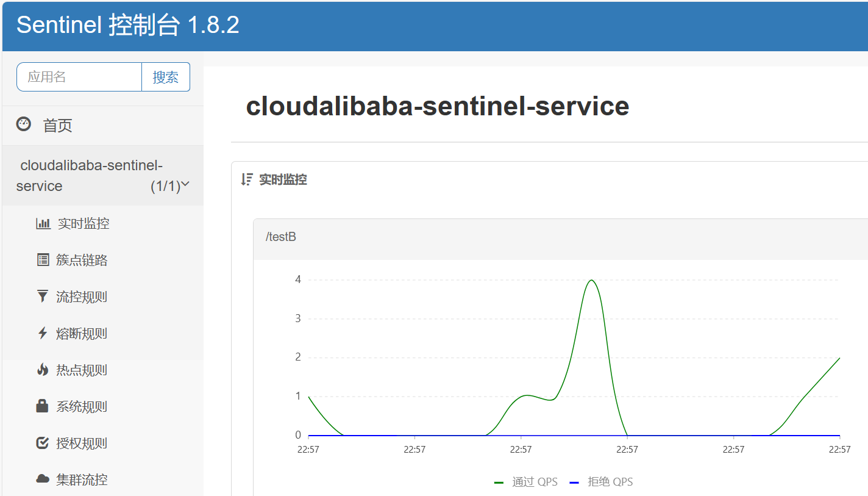
Task: Click the dashboard icon beside 首页
Action: (x=23, y=124)
